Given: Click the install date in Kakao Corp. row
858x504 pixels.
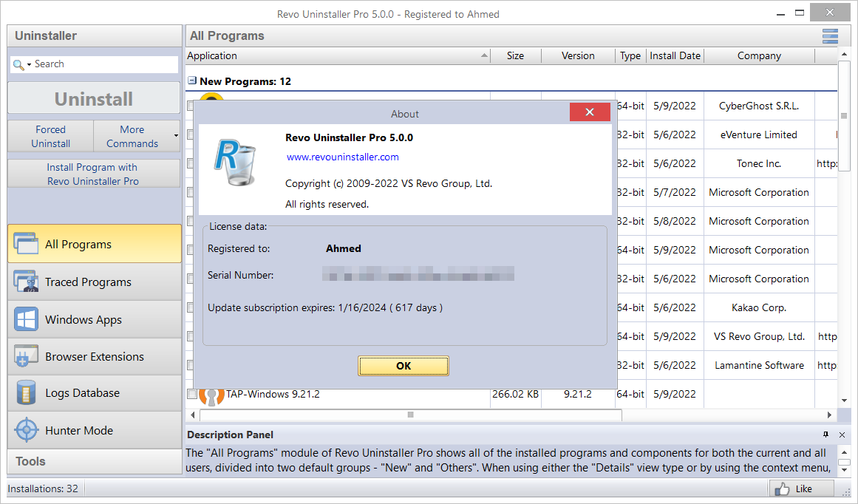Looking at the screenshot, I should click(675, 307).
